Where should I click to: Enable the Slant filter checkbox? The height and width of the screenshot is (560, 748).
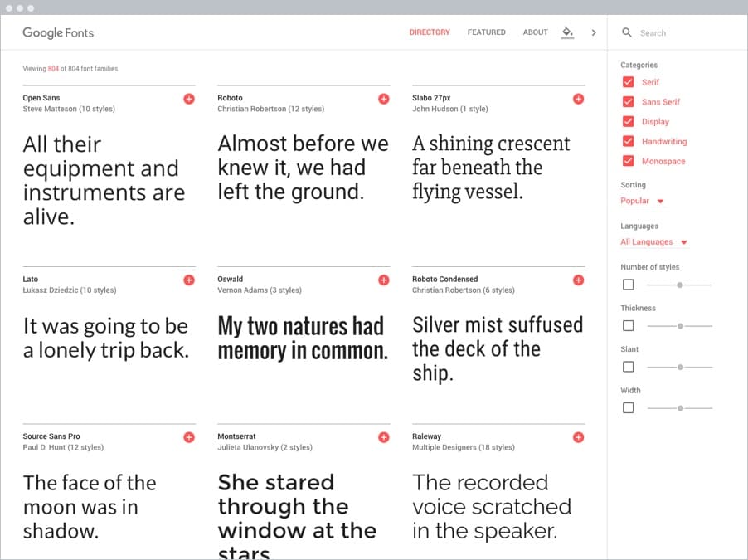coord(629,367)
